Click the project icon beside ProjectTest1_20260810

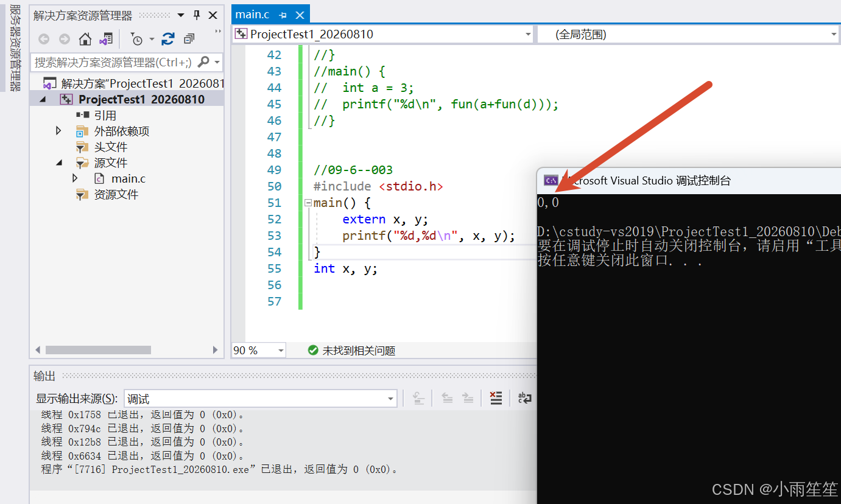point(66,99)
